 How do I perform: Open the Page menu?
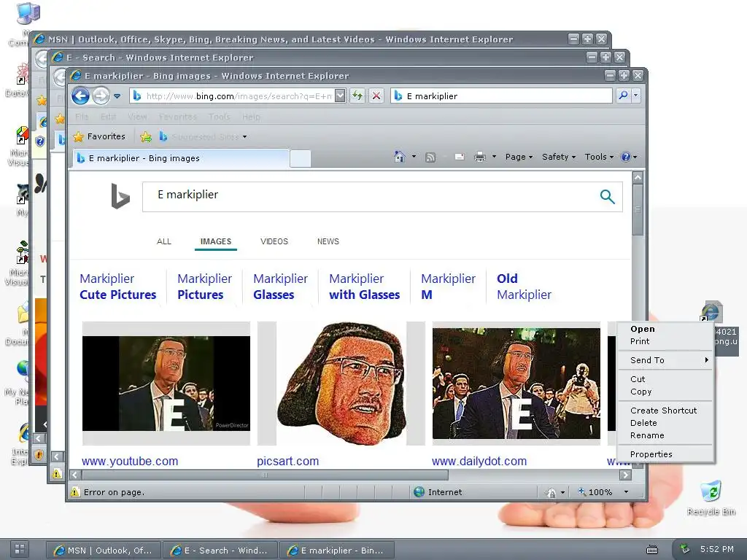pos(519,157)
